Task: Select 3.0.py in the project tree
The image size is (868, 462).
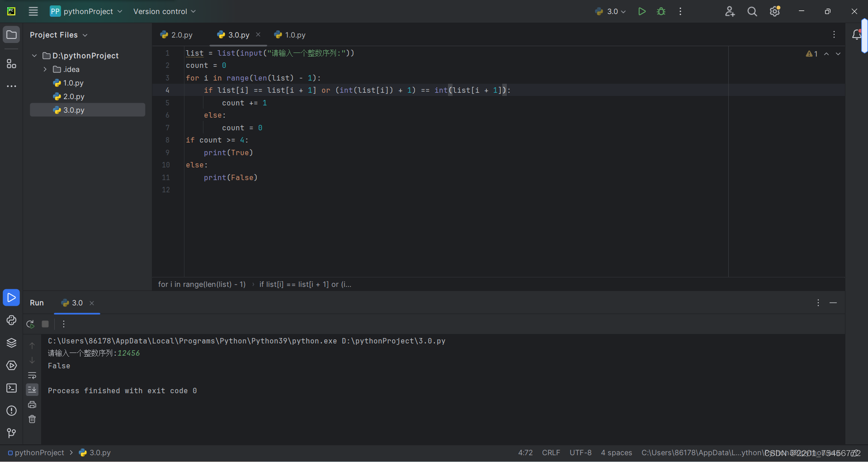Action: click(87, 110)
